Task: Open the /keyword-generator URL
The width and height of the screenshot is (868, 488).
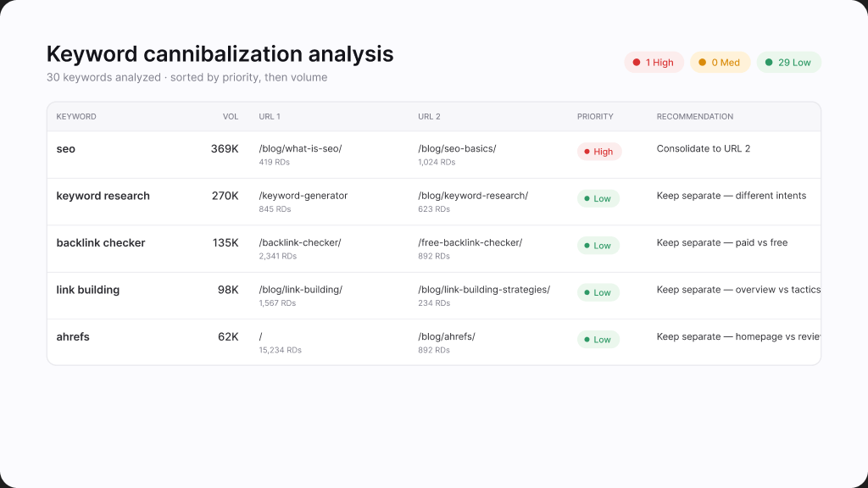Action: 303,196
